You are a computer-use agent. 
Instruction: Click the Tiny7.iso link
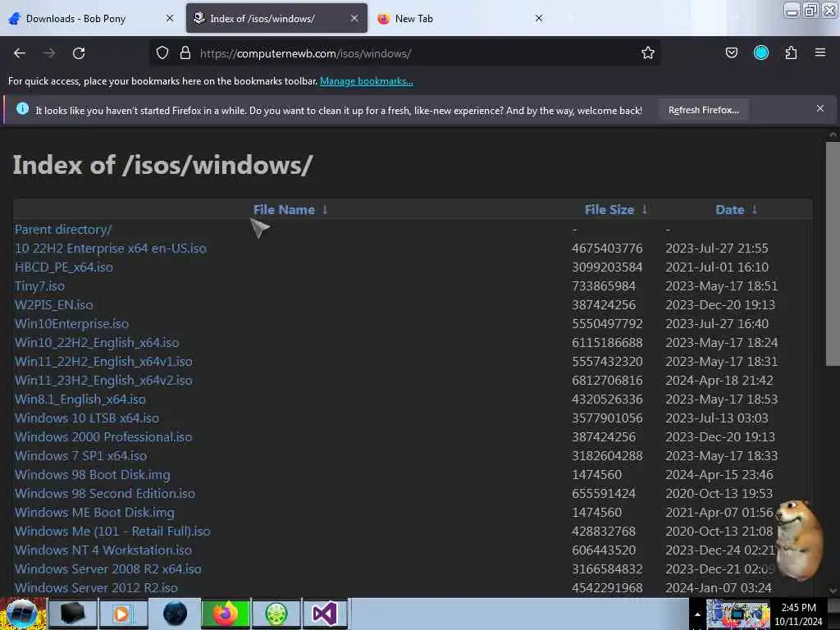(39, 286)
